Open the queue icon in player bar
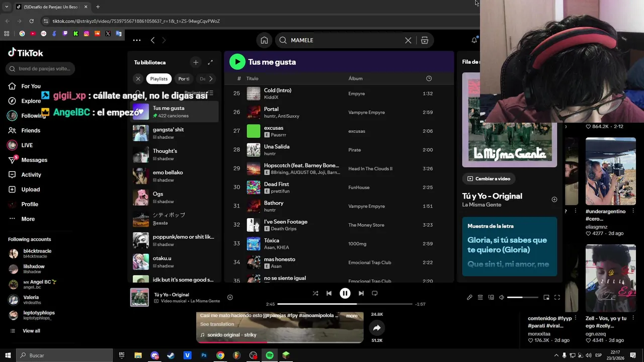 (480, 297)
